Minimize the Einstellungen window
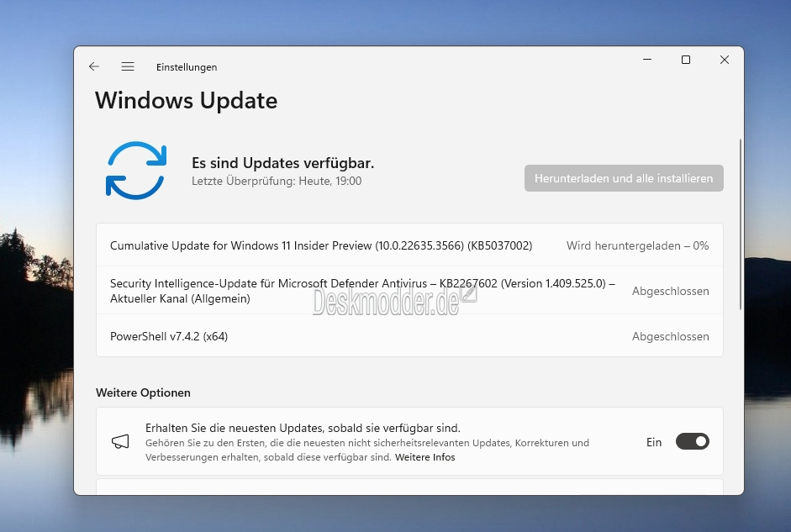This screenshot has height=532, width=791. click(647, 60)
